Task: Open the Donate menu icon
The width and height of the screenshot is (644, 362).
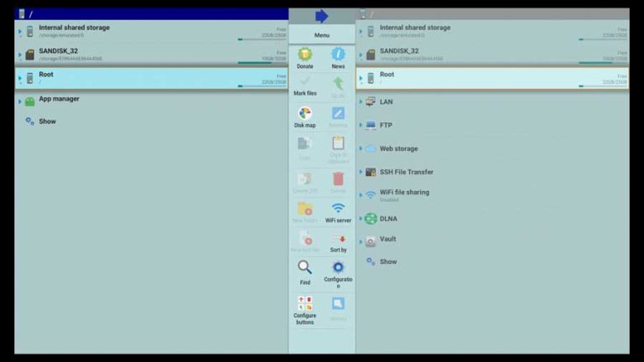Action: (x=304, y=54)
